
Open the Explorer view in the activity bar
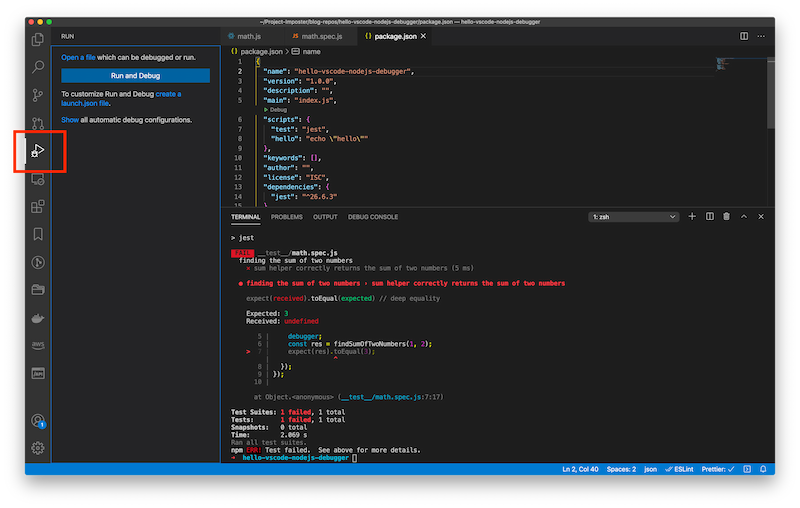coord(38,39)
